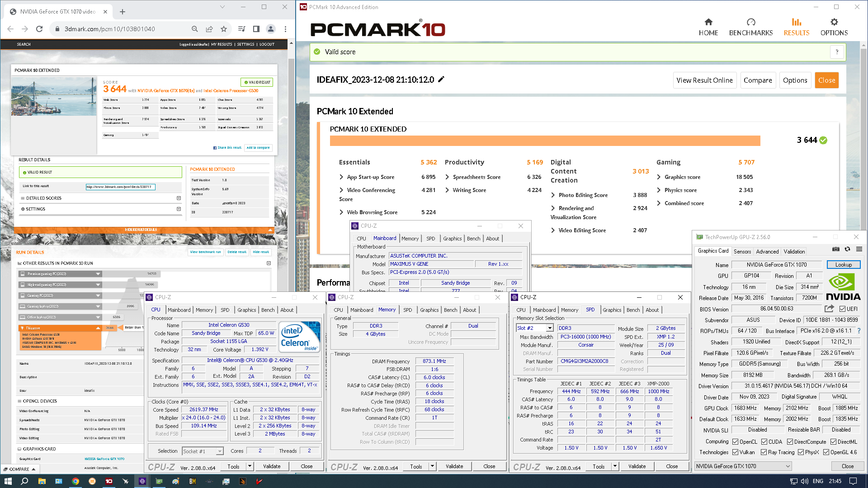This screenshot has height=488, width=868.
Task: Click the GPU-Z BIOS export share icon
Action: tap(829, 309)
